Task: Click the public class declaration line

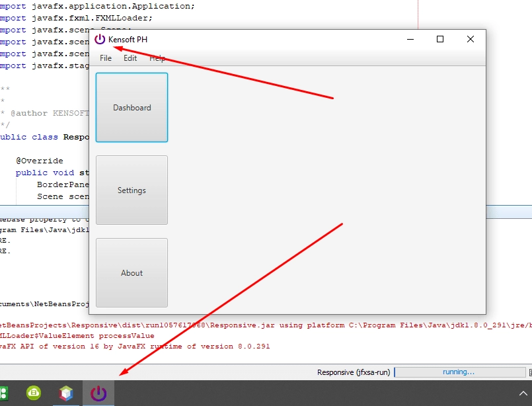Action: [x=45, y=137]
